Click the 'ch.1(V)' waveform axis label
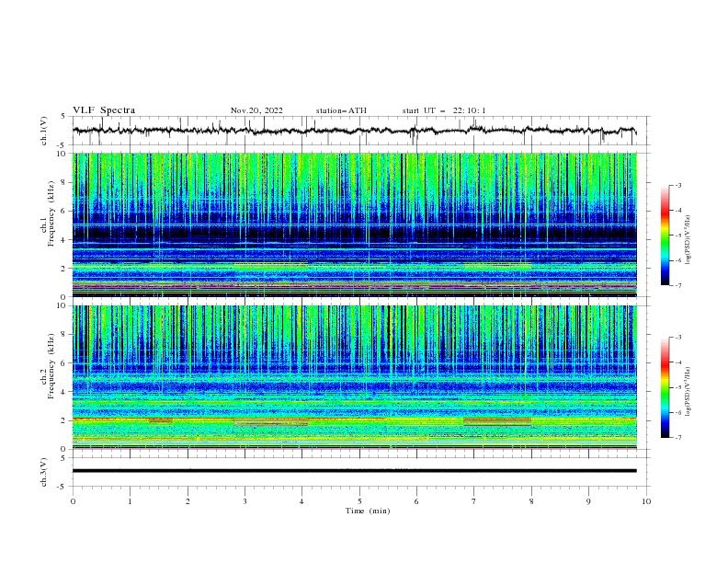728x563 pixels. [44, 131]
